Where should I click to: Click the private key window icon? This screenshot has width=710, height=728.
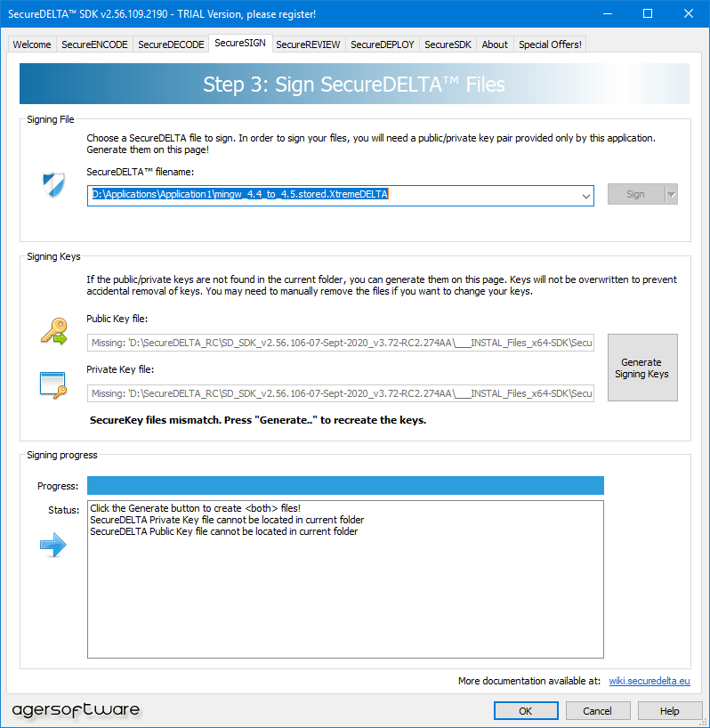pyautogui.click(x=52, y=385)
